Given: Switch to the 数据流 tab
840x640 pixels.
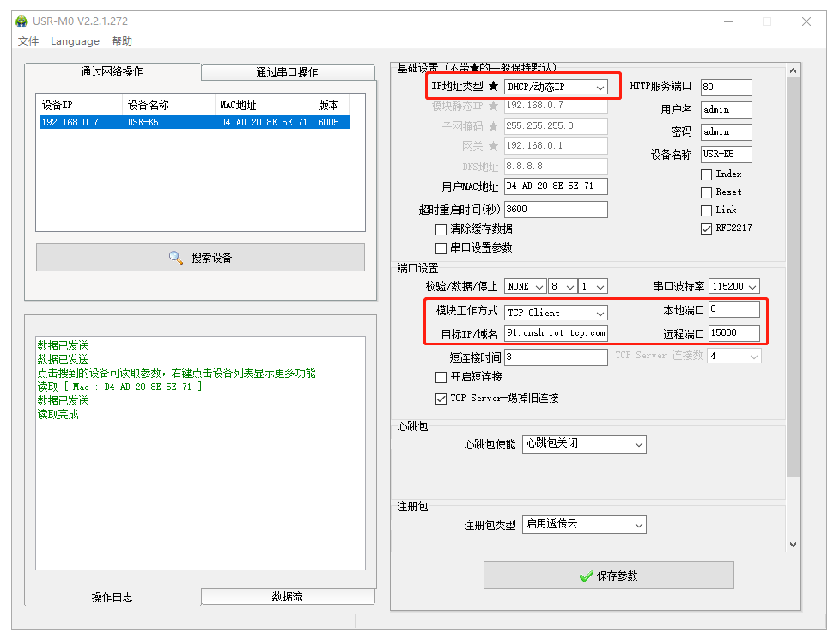Looking at the screenshot, I should click(287, 596).
